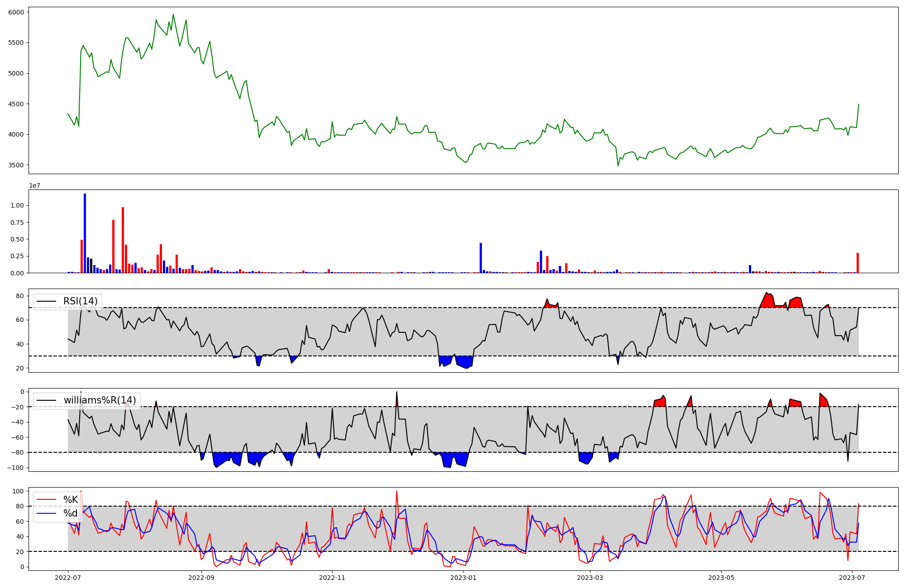Click the tall blue volume bar near 2023-01

pos(481,258)
